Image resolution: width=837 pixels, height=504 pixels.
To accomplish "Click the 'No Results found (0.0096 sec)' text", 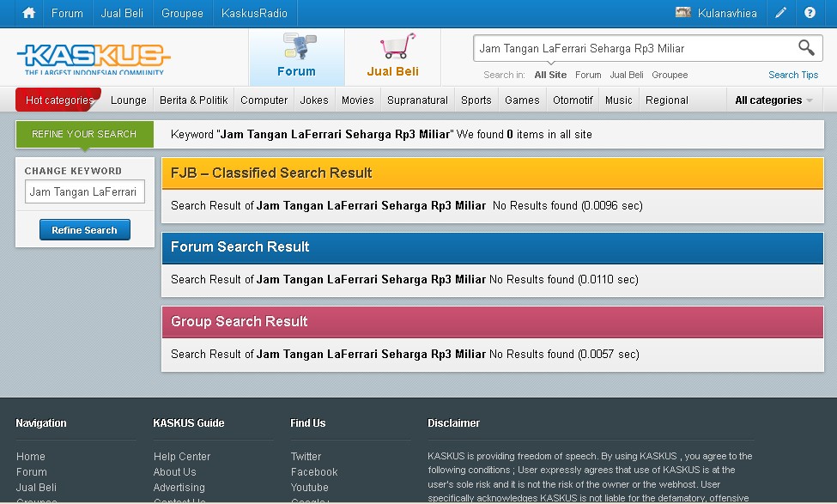I will point(567,205).
